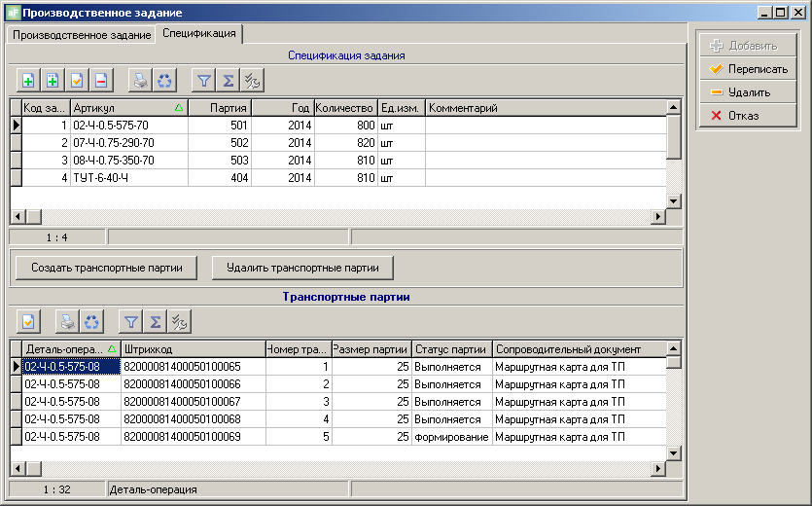Click the delete record icon with the red minus

(x=102, y=81)
